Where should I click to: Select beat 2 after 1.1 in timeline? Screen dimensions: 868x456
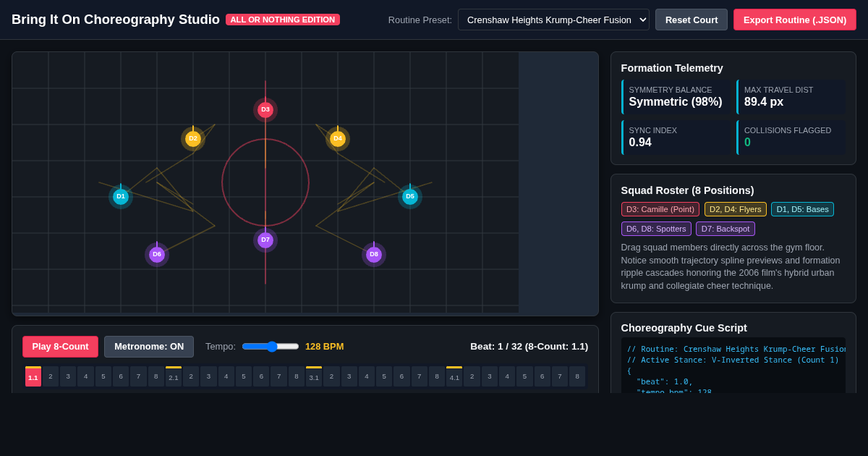click(x=51, y=376)
